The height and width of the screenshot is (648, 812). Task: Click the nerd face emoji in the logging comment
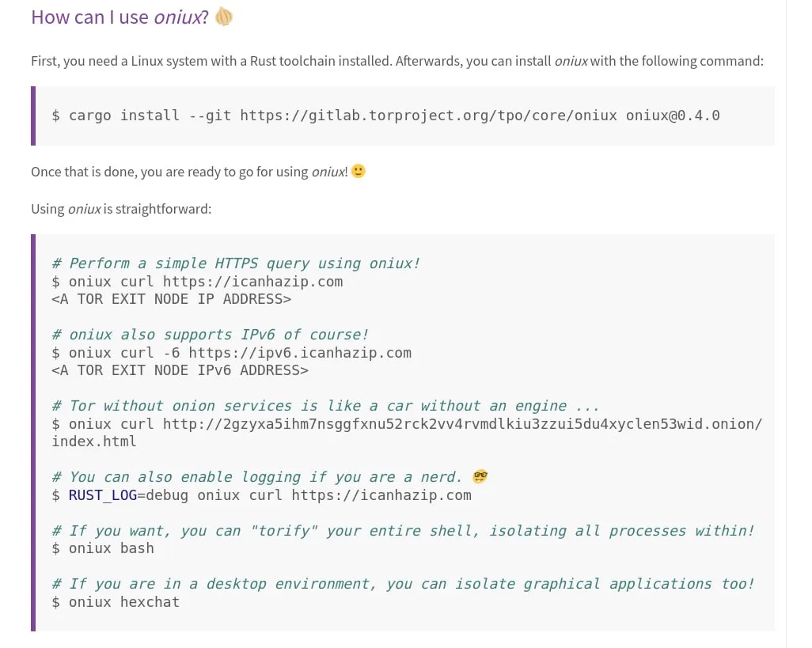(480, 477)
